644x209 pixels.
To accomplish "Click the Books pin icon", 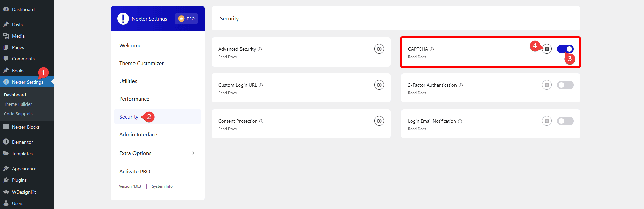I will click(6, 70).
